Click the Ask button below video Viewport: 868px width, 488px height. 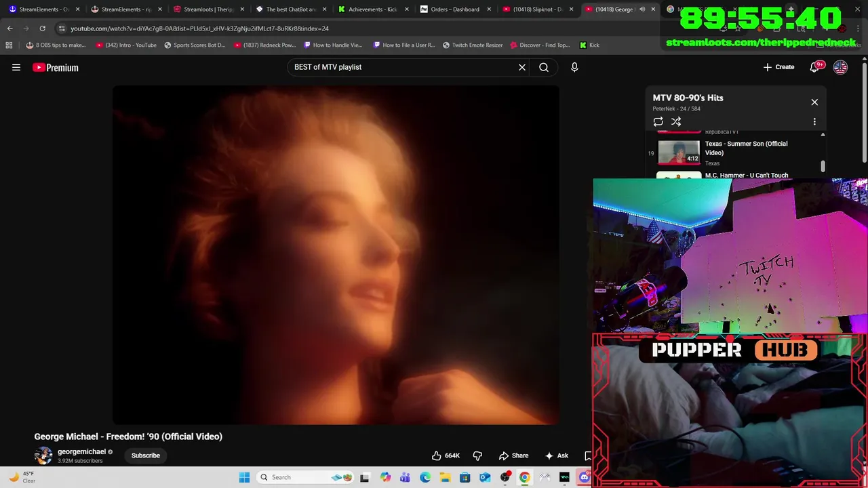coord(556,455)
